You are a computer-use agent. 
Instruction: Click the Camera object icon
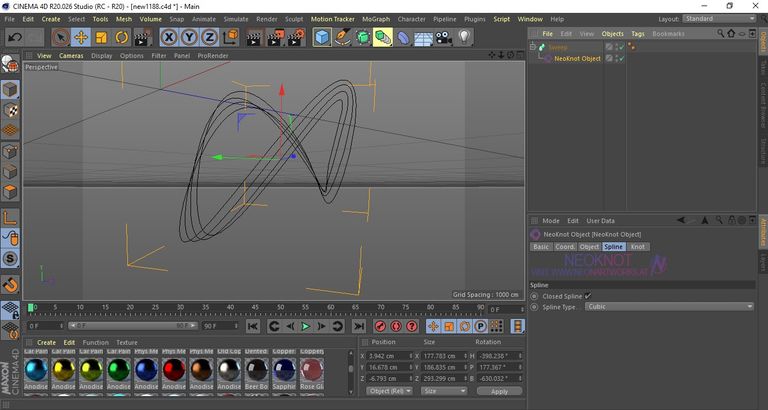tap(444, 37)
